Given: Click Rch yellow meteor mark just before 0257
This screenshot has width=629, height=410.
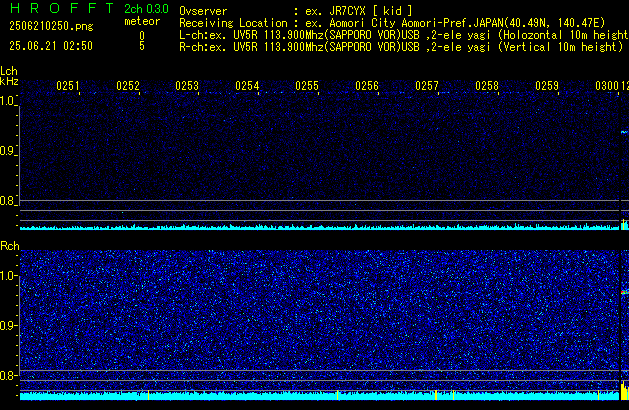Looking at the screenshot, I should [x=436, y=395].
